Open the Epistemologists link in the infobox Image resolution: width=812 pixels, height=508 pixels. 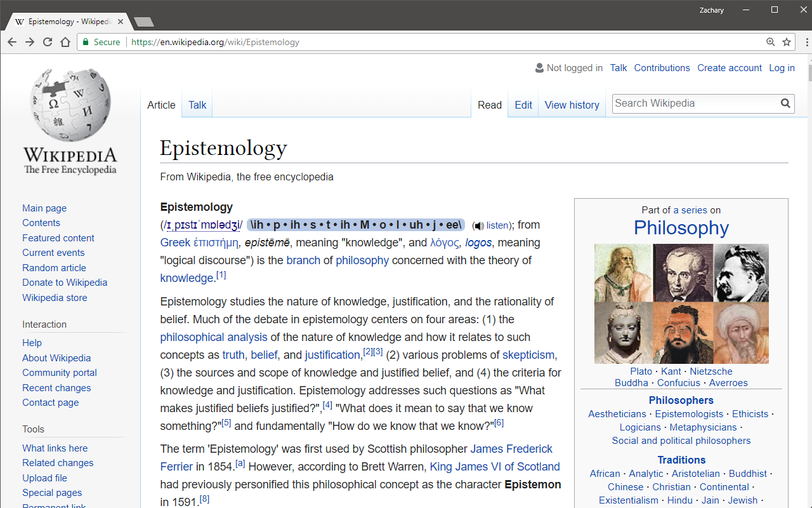689,414
